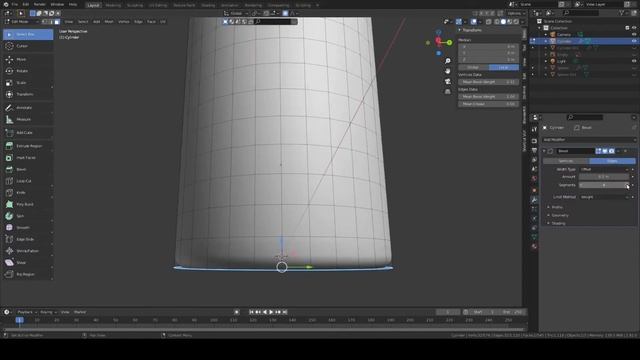This screenshot has height=360, width=640.
Task: Open the Edit Mode dropdown
Action: 21,22
